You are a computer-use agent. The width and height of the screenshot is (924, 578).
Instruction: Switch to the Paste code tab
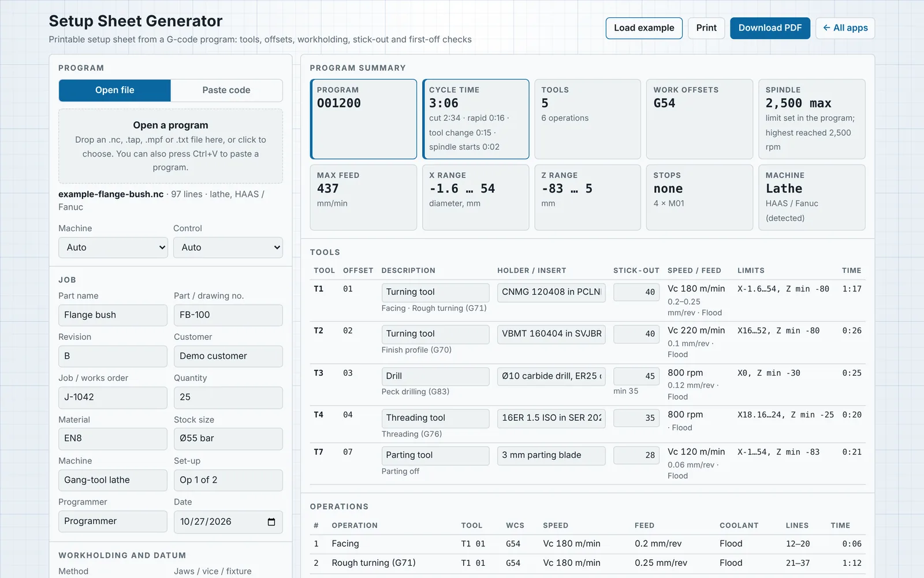click(226, 90)
